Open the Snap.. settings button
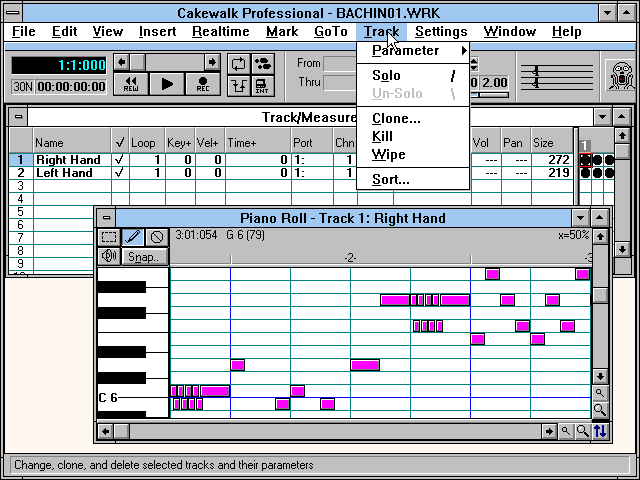640x480 pixels. point(145,257)
